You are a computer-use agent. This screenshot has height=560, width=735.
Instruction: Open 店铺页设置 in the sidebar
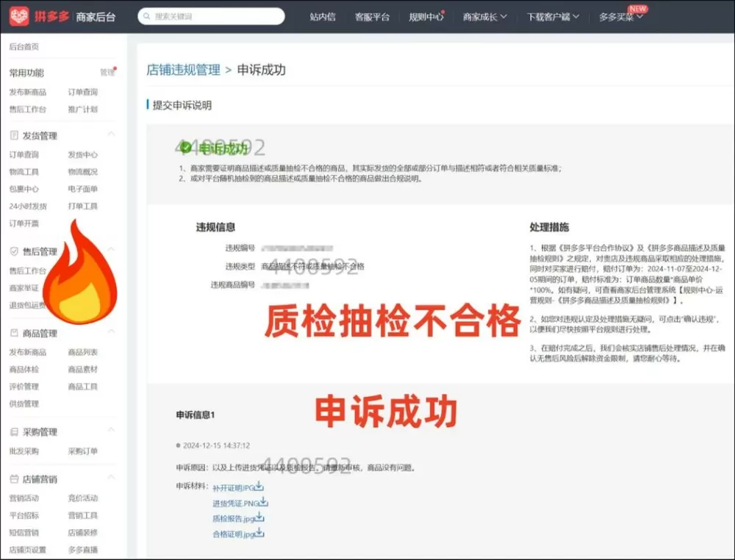28,550
